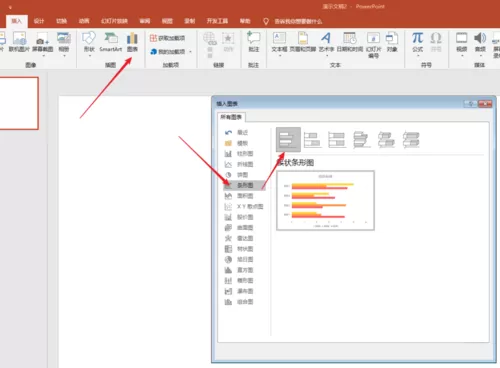The height and width of the screenshot is (368, 500).
Task: Click the Symbol (符号) omega icon
Action: [436, 42]
